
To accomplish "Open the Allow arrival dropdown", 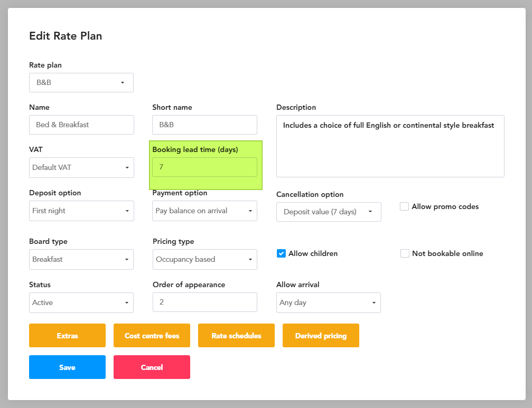I will [x=329, y=302].
